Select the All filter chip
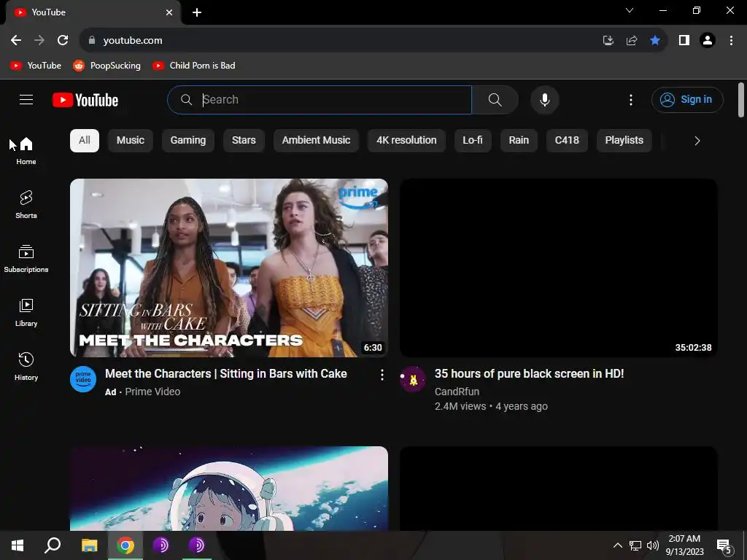This screenshot has height=560, width=747. coord(85,141)
